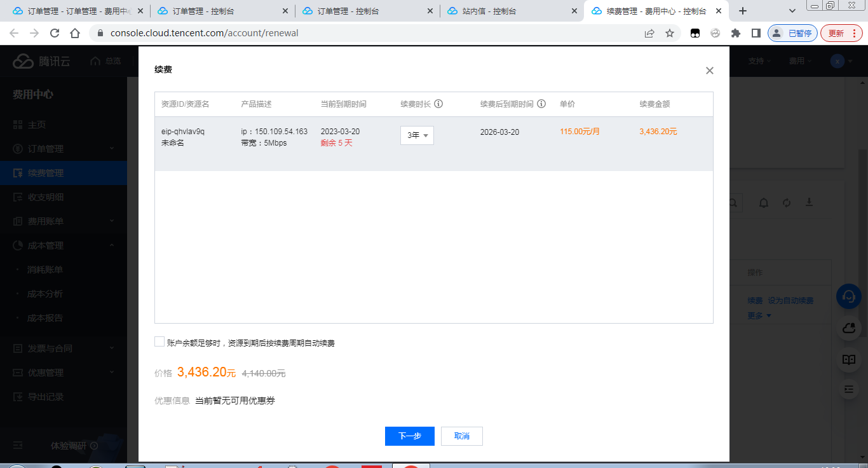Expand the tab search chevron
The image size is (868, 468).
(x=792, y=11)
